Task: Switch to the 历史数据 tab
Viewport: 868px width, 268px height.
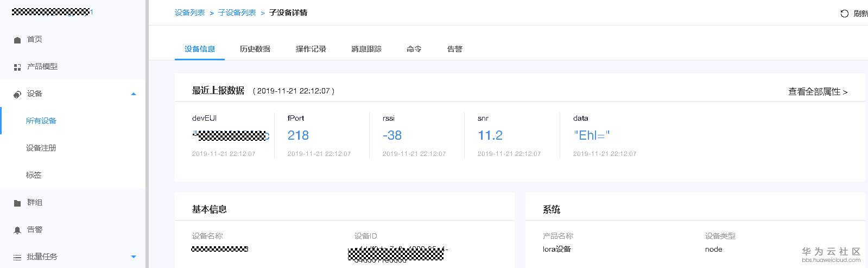Action: [255, 49]
